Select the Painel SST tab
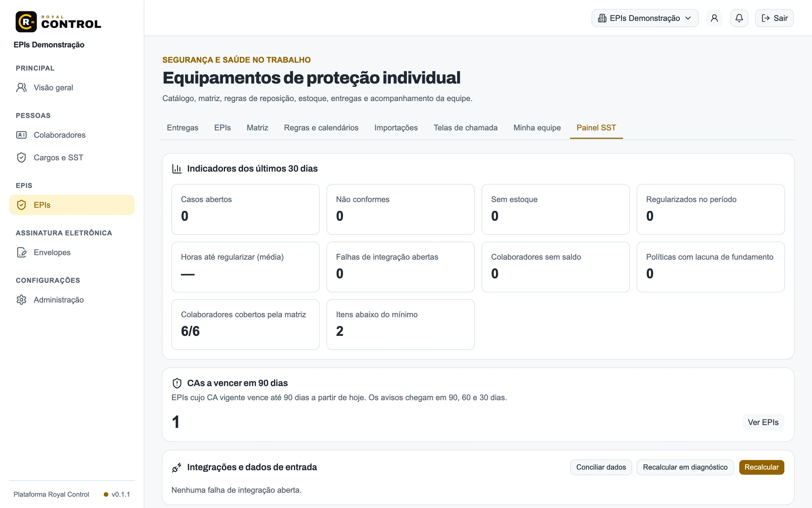 pos(596,128)
